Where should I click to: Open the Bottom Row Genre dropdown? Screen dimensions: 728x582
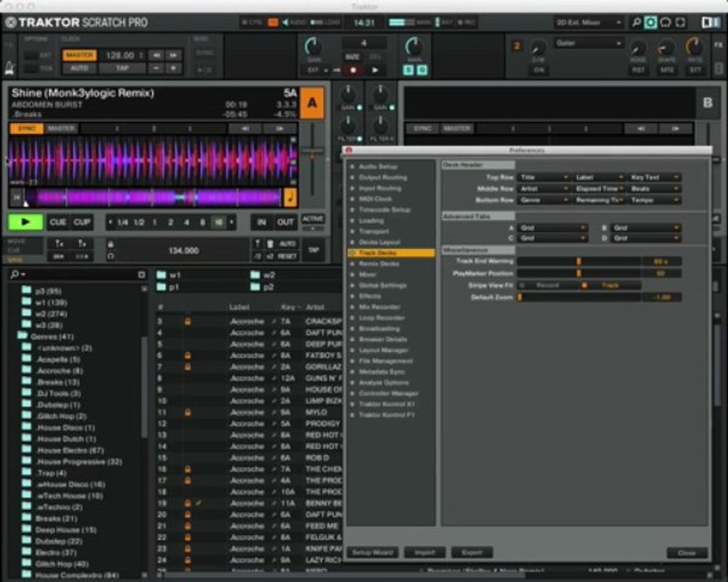click(x=544, y=200)
